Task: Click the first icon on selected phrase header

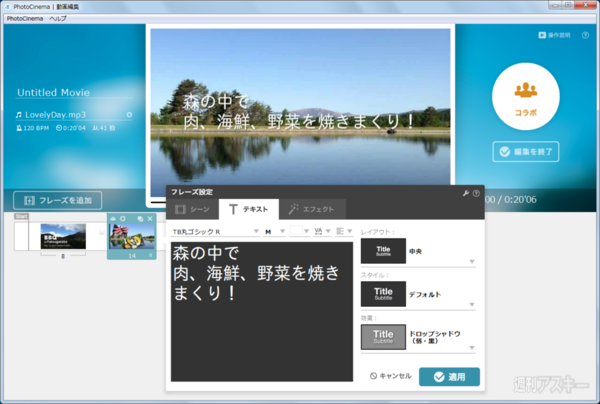Action: [x=113, y=218]
